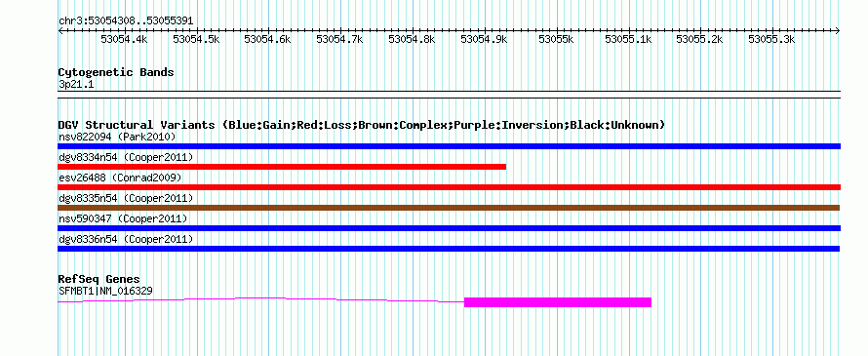Click the SFMBT1|NM_016329 gene label
Screen dimensions: 868x356
click(105, 291)
